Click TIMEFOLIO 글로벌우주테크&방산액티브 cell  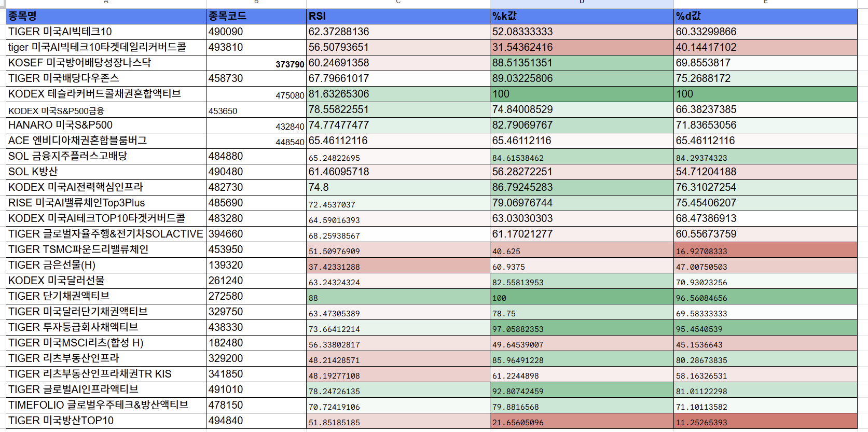pyautogui.click(x=106, y=405)
